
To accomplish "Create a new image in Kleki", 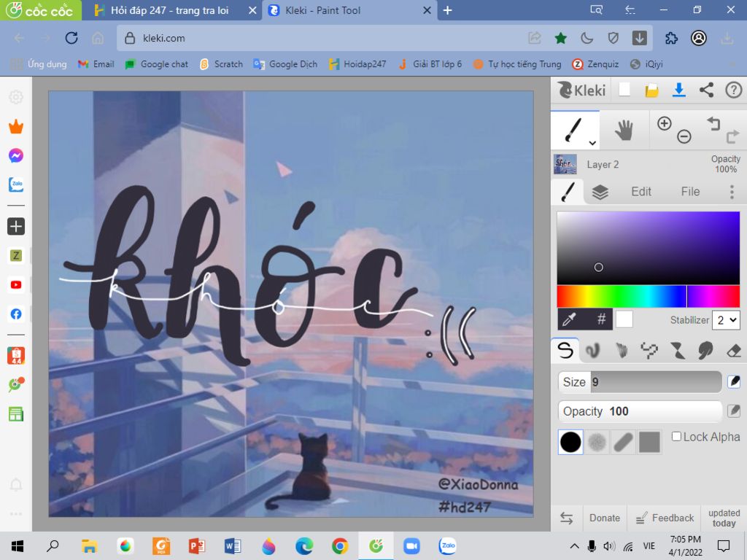I will point(624,90).
